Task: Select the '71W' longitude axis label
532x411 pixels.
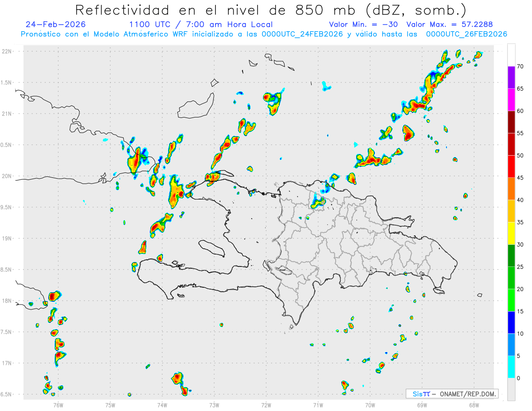Action: click(x=318, y=405)
